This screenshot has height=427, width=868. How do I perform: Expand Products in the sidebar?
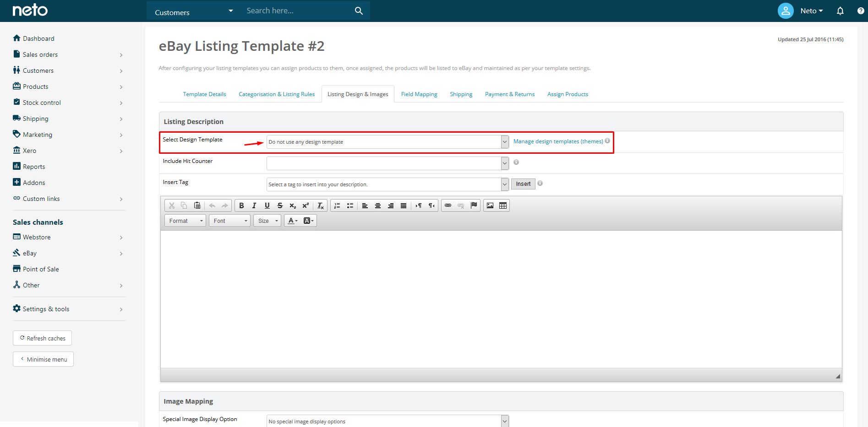tap(69, 86)
